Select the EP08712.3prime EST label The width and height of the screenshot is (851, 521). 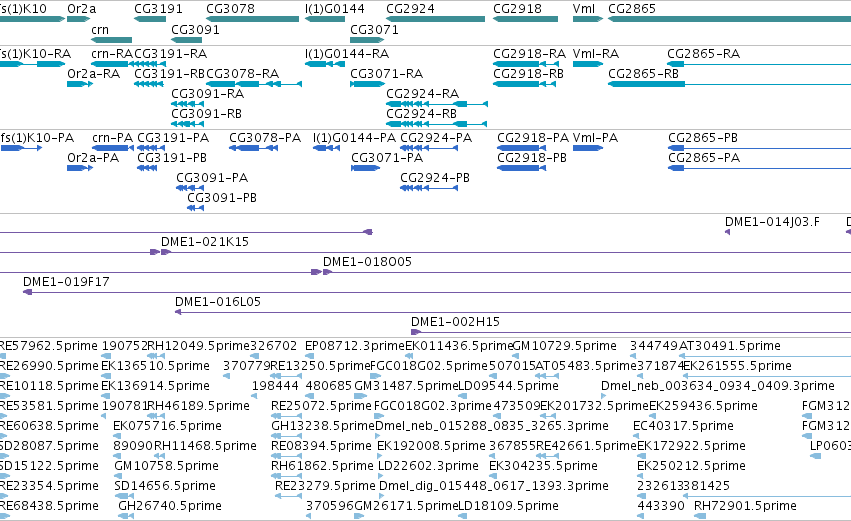(355, 346)
